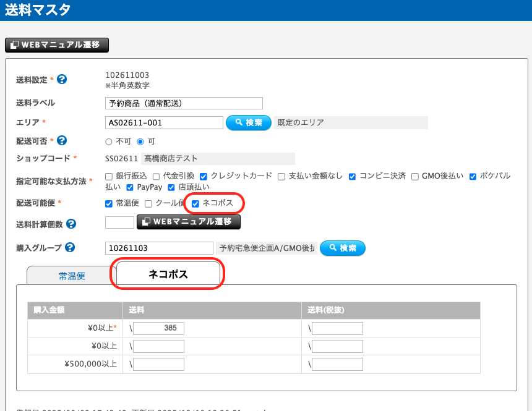Click the 送料ラベル text field
The width and height of the screenshot is (532, 411).
click(184, 103)
